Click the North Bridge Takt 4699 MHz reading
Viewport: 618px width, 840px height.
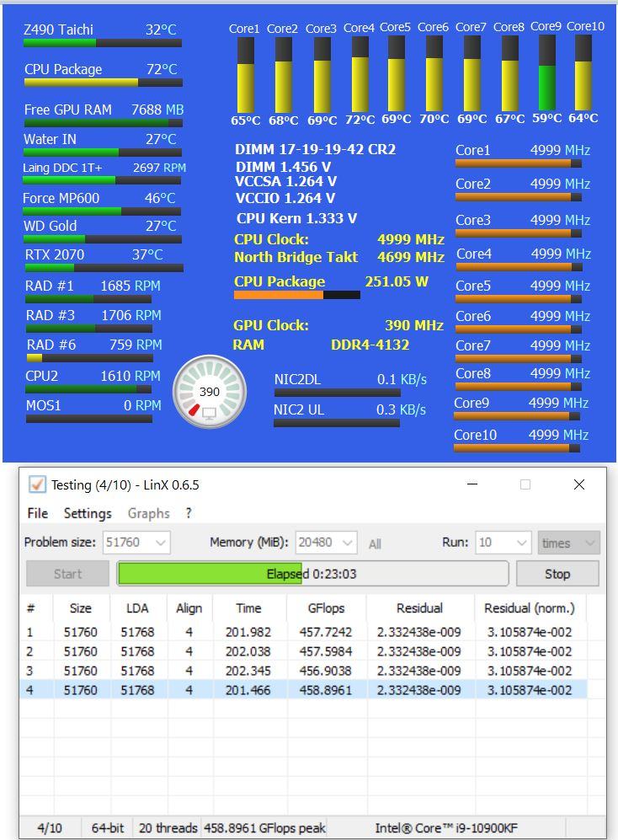point(339,258)
